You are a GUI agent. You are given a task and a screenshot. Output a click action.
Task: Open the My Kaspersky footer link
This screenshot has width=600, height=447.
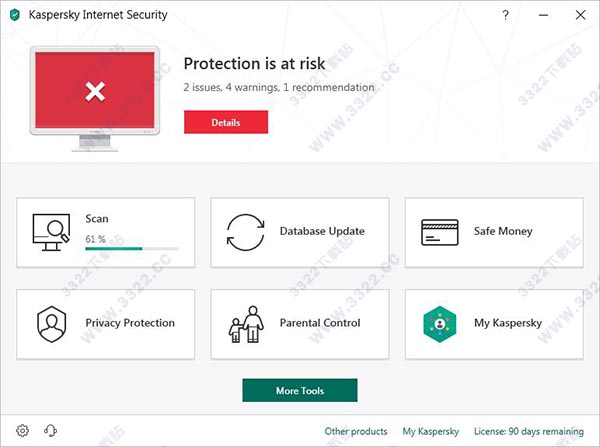(x=430, y=432)
